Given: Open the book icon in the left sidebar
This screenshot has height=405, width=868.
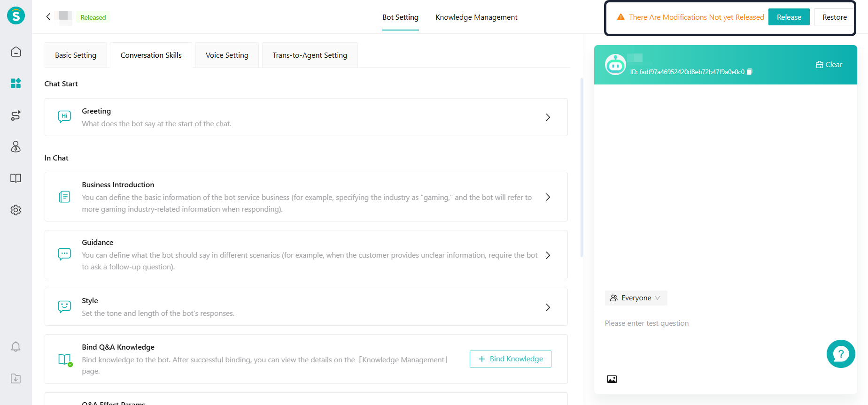Looking at the screenshot, I should pos(16,178).
